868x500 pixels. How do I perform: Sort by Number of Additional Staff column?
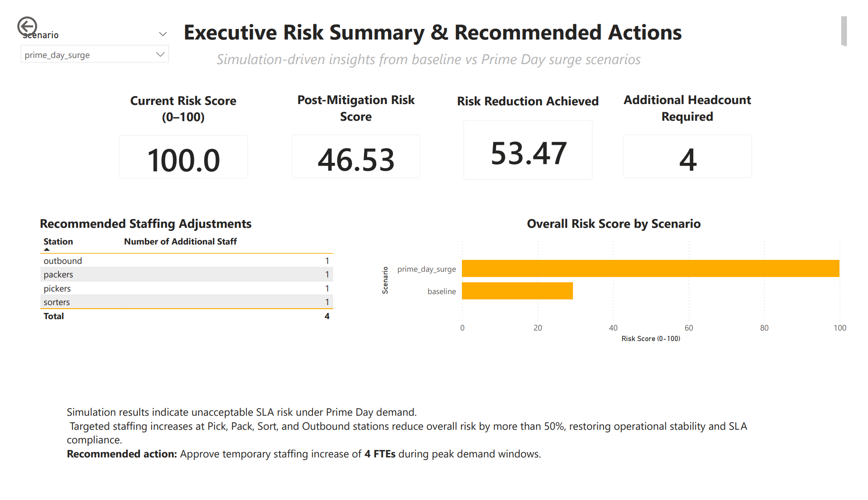[180, 241]
